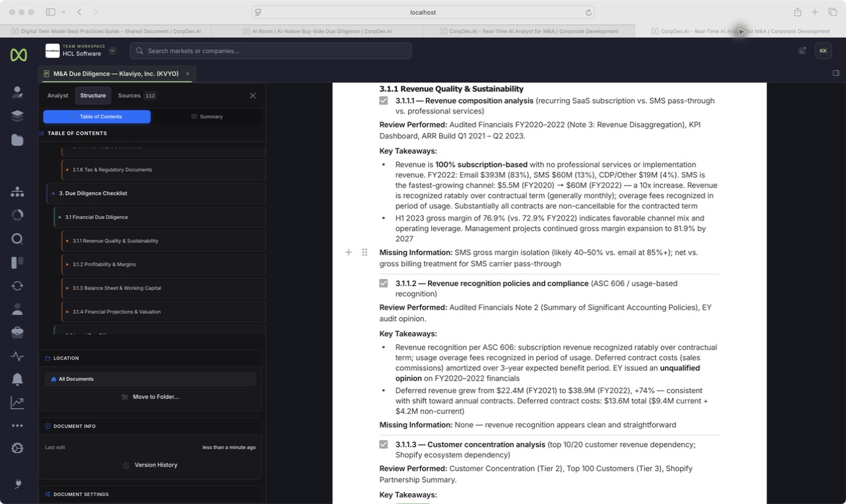
Task: Click the notification icon beside KK avatar
Action: click(802, 51)
